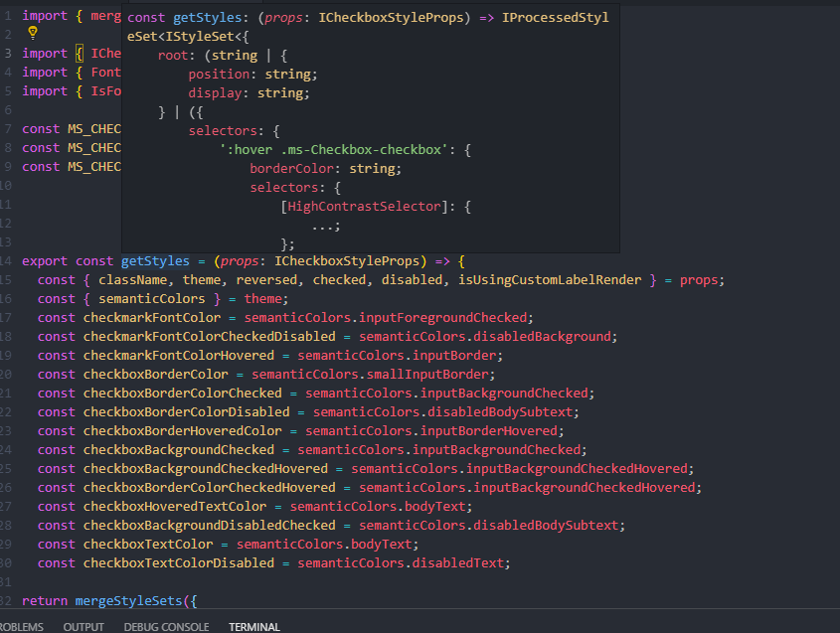This screenshot has height=633, width=840.
Task: Click the export keyword on line 14
Action: pyautogui.click(x=45, y=261)
